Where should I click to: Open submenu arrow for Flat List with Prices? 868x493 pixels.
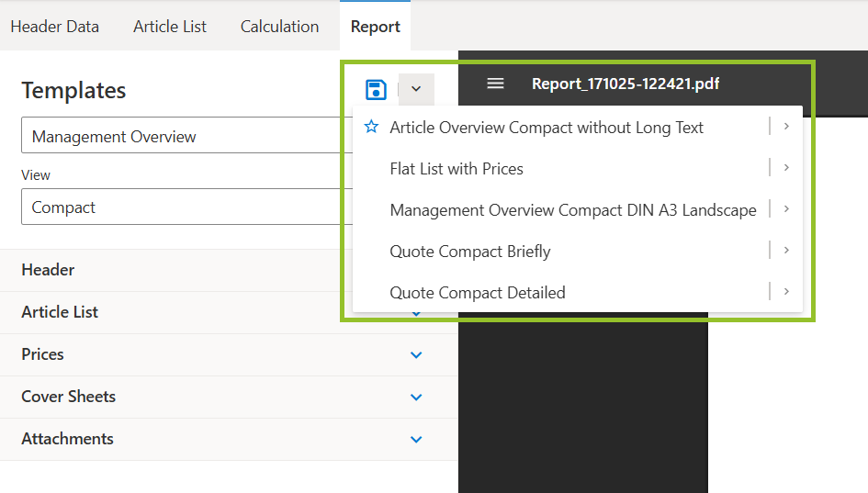[787, 168]
